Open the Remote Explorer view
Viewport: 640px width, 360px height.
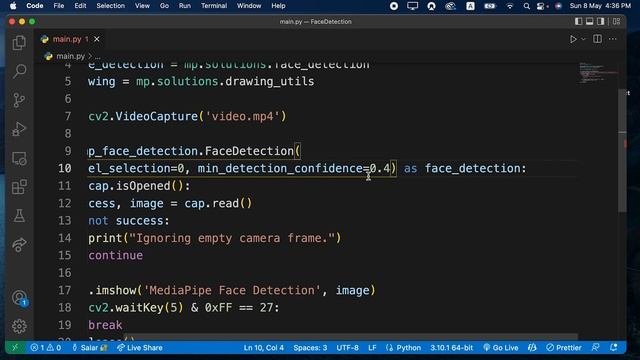pos(19,158)
